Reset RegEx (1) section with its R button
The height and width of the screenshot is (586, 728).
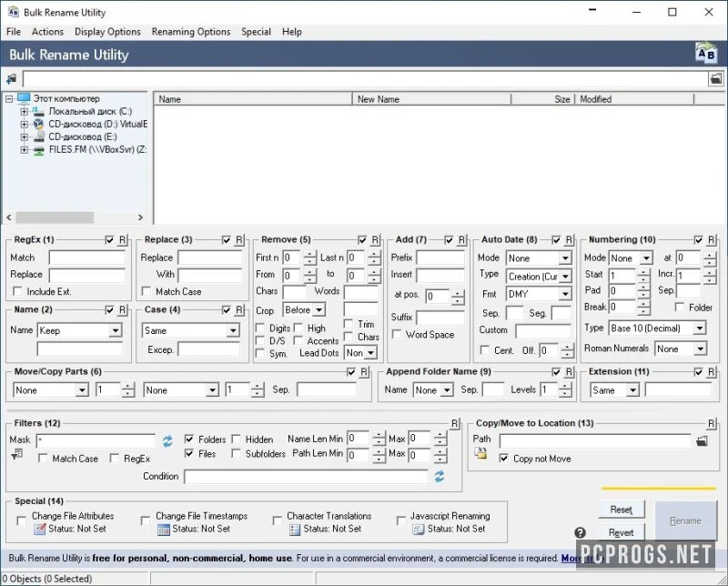point(122,240)
